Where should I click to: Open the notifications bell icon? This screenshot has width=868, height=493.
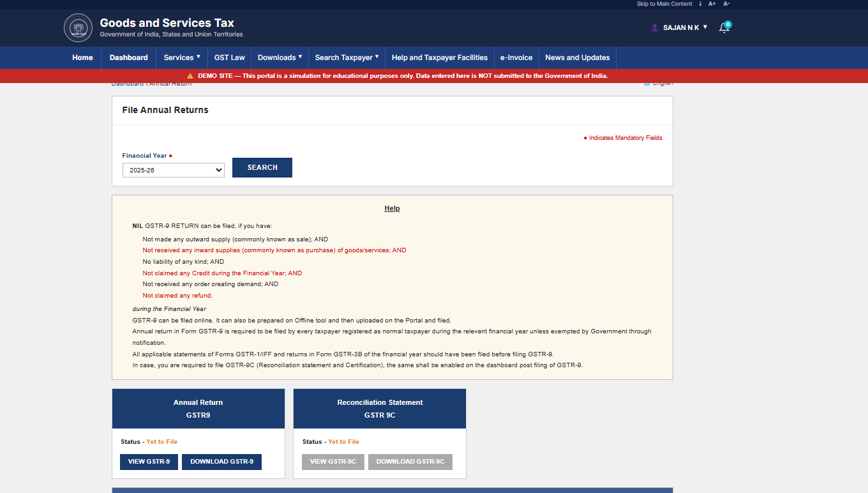pos(724,27)
